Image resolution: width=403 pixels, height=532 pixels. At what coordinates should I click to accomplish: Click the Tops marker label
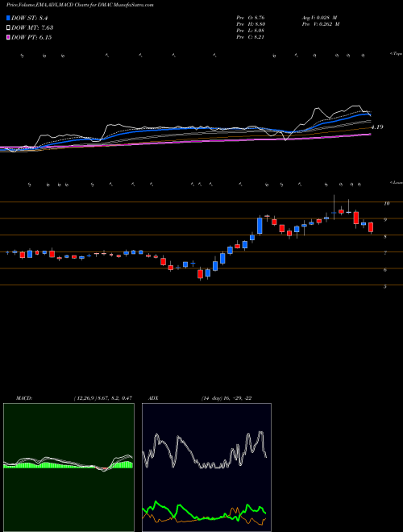[397, 54]
